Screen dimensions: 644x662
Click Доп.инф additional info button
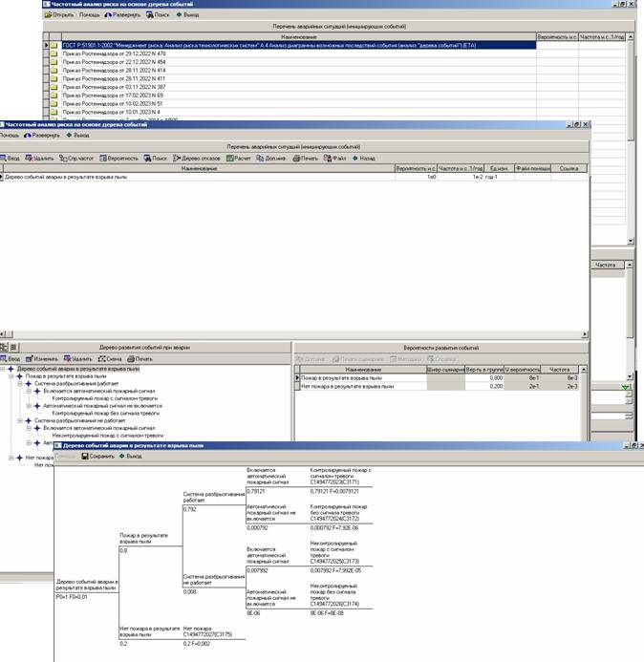273,158
